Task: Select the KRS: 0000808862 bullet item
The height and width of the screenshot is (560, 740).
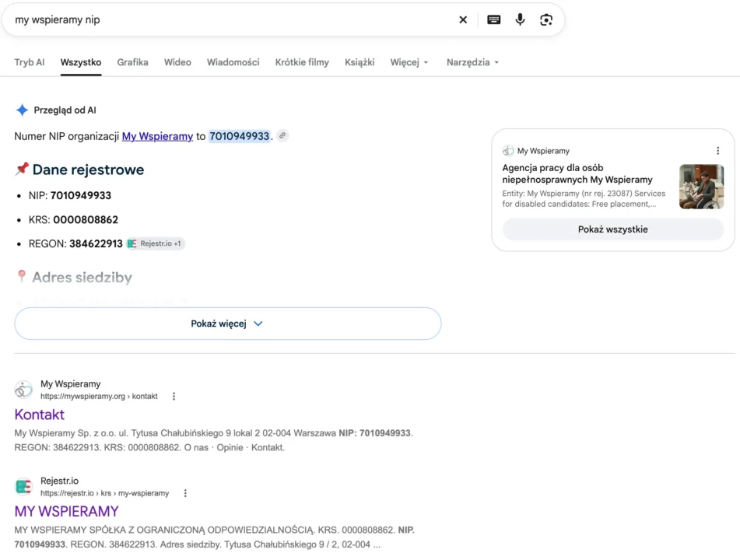Action: pyautogui.click(x=73, y=220)
